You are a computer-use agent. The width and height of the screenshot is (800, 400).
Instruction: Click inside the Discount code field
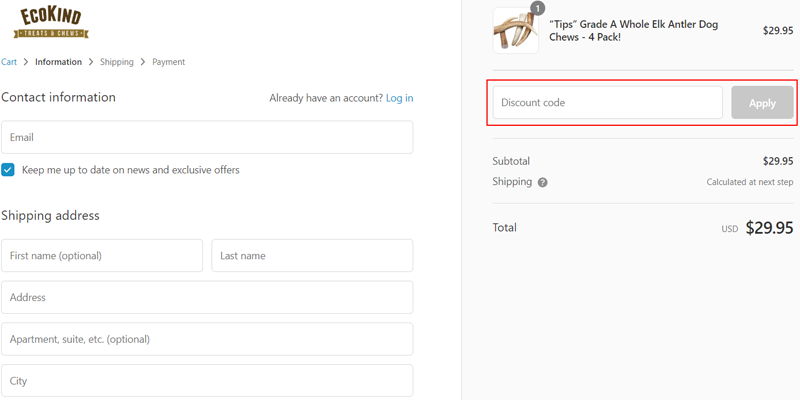(607, 103)
